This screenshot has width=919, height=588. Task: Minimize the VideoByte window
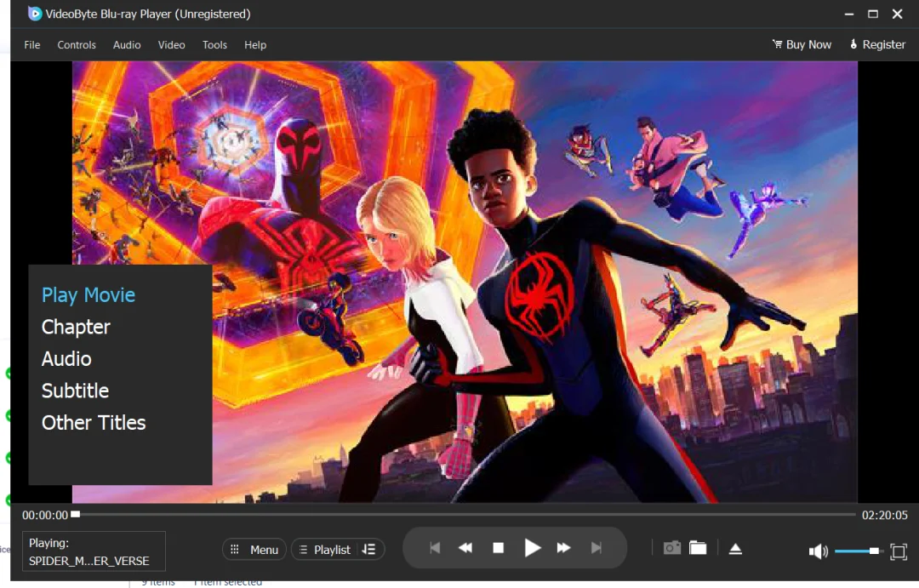848,14
